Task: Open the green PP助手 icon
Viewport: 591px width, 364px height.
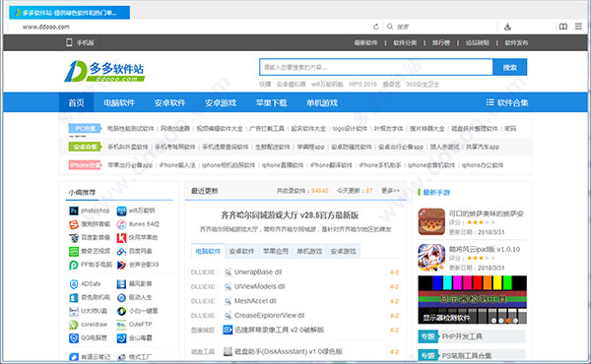Action: point(74,265)
